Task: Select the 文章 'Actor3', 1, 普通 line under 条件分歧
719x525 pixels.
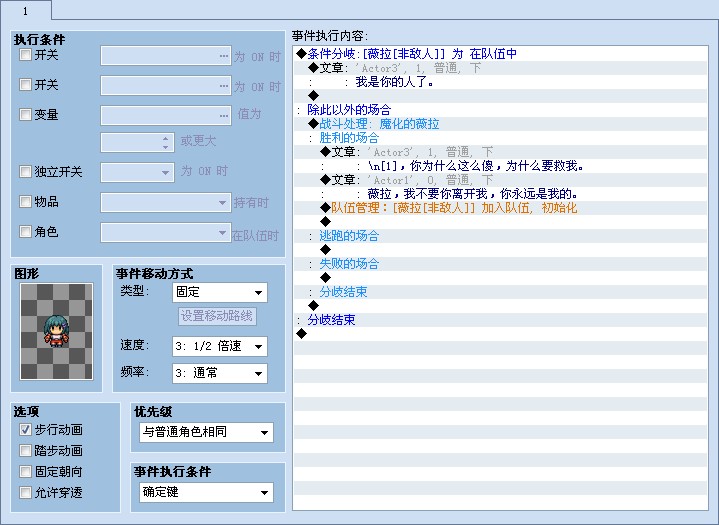Action: pyautogui.click(x=500, y=68)
